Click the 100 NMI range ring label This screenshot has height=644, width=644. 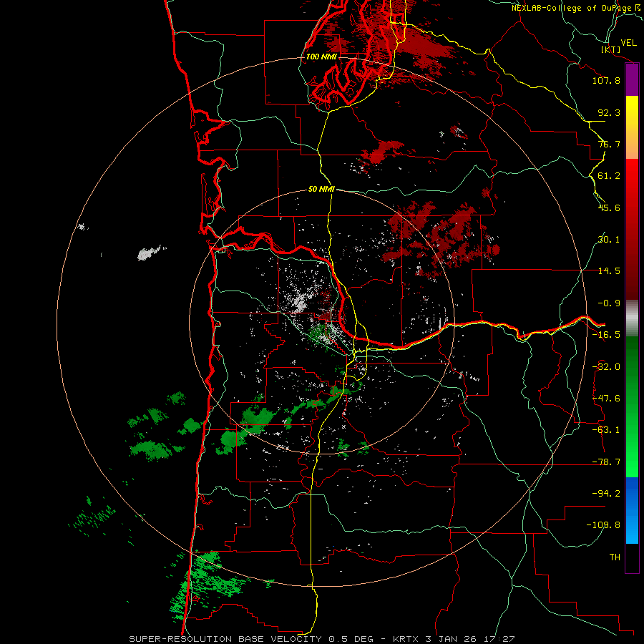point(321,57)
